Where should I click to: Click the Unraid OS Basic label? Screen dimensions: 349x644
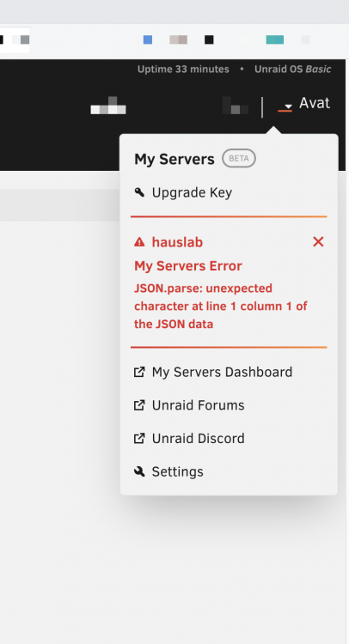(292, 69)
